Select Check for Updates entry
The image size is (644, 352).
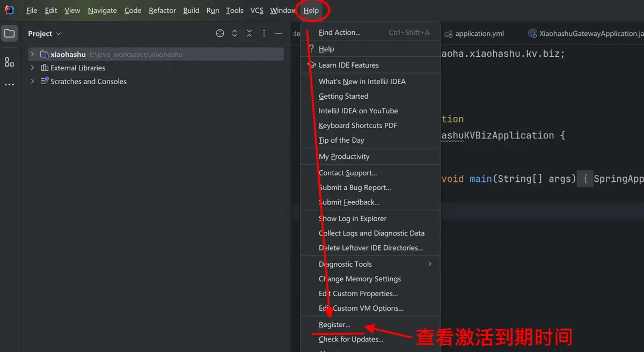coord(371,339)
